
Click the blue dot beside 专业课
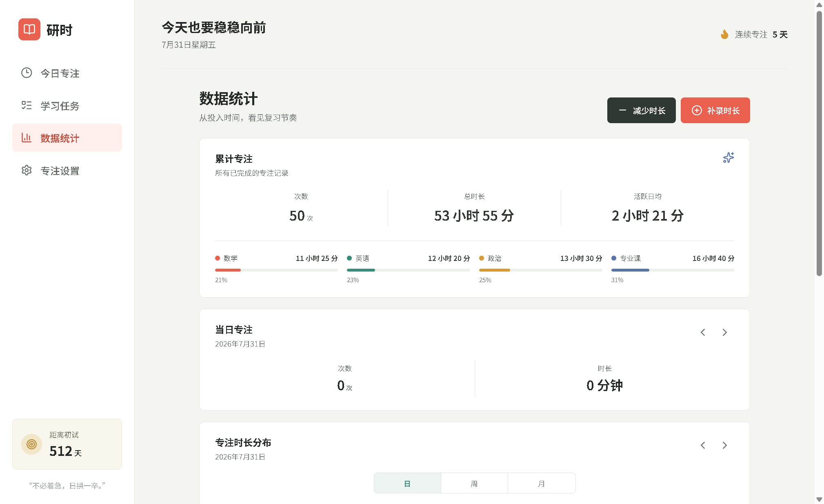(x=614, y=258)
